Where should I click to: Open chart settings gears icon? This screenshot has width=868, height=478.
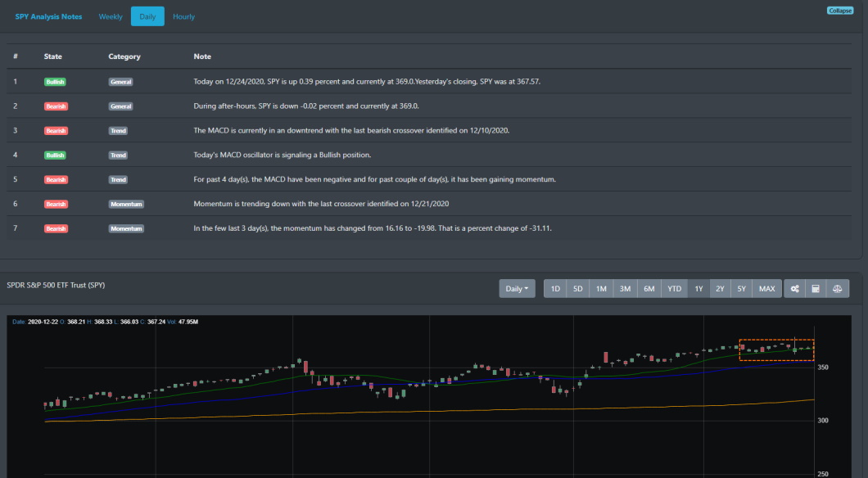(x=794, y=289)
